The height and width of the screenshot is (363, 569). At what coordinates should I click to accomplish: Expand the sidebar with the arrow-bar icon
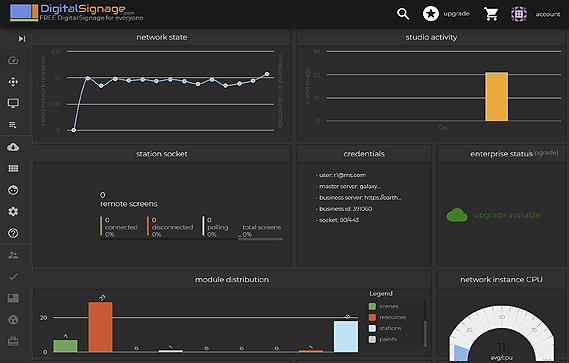22,38
